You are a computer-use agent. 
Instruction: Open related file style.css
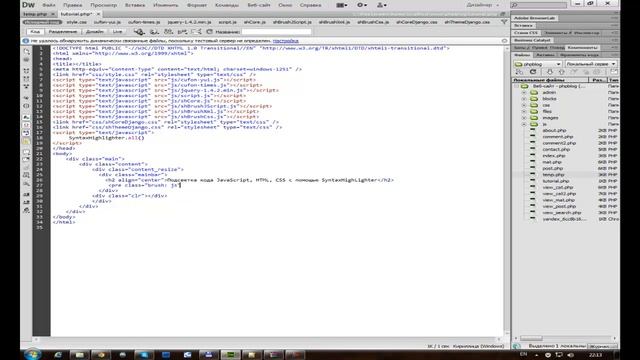point(77,22)
